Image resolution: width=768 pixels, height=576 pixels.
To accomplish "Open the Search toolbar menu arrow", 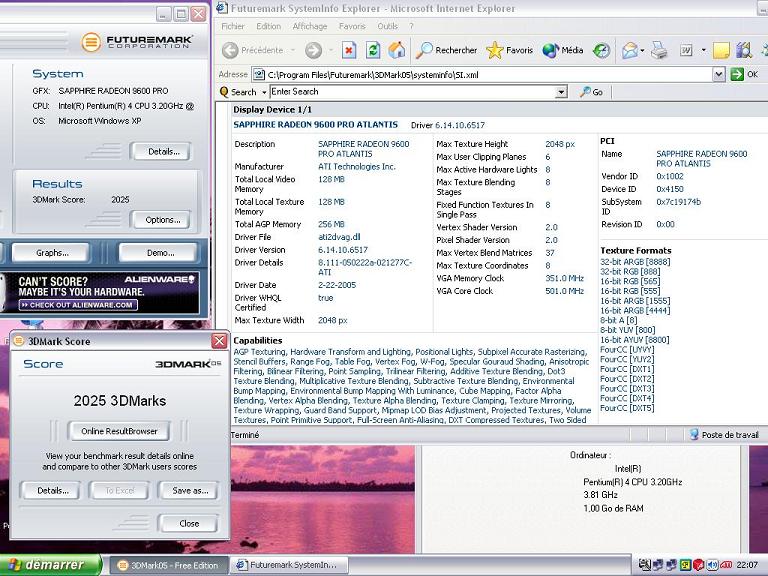I will (x=264, y=92).
